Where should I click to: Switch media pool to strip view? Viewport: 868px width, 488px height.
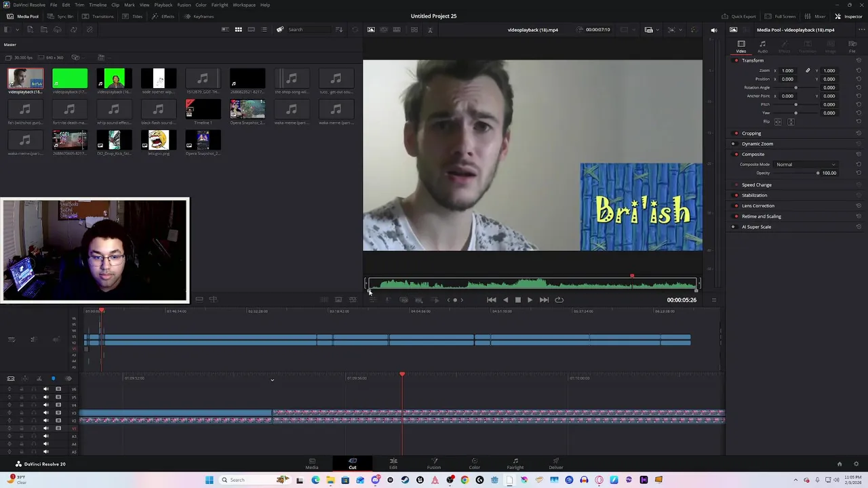click(251, 29)
